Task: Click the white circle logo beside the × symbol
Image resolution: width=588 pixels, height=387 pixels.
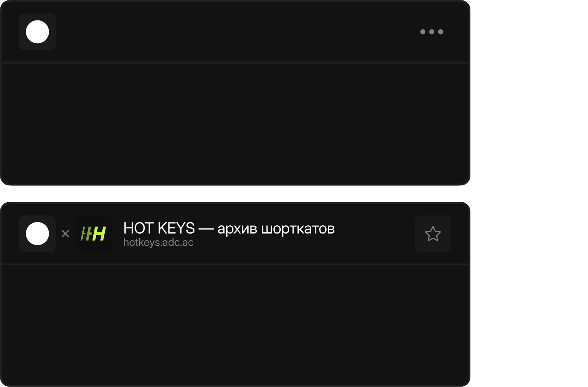Action: click(x=37, y=234)
